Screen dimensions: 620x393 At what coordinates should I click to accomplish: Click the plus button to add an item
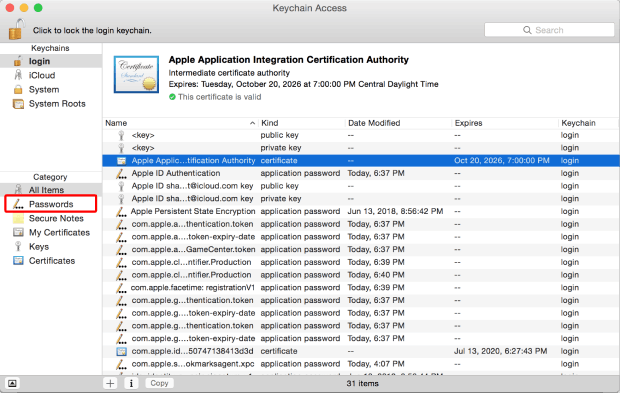tap(110, 383)
